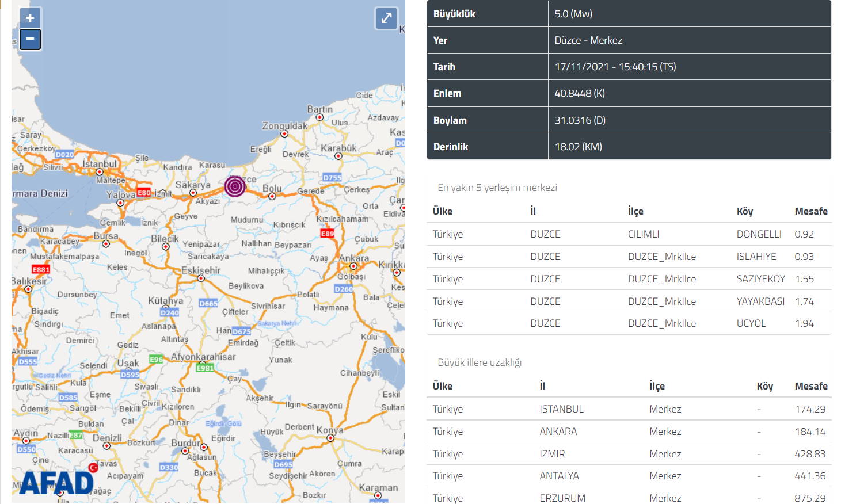Image resolution: width=841 pixels, height=504 pixels.
Task: Click the E89 highway badge near Kızılcahamam
Action: [x=328, y=233]
